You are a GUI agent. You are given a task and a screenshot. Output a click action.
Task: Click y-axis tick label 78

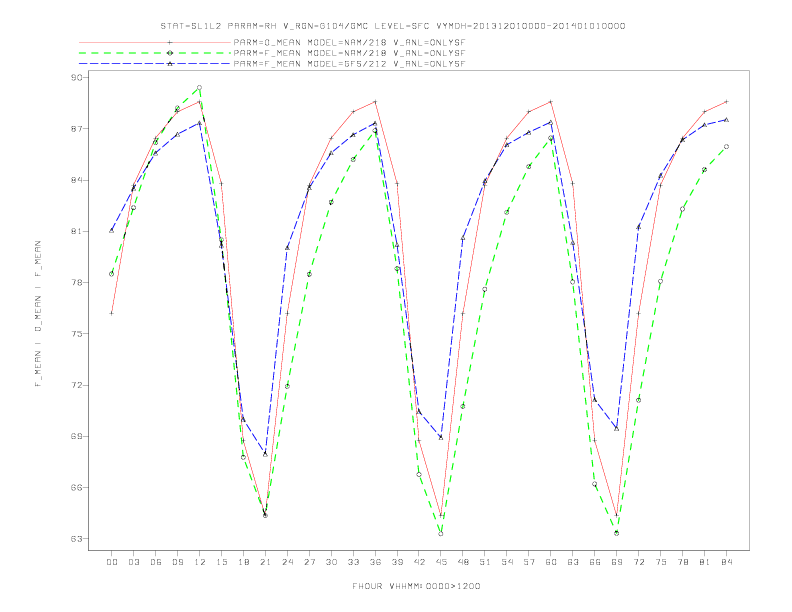(78, 283)
